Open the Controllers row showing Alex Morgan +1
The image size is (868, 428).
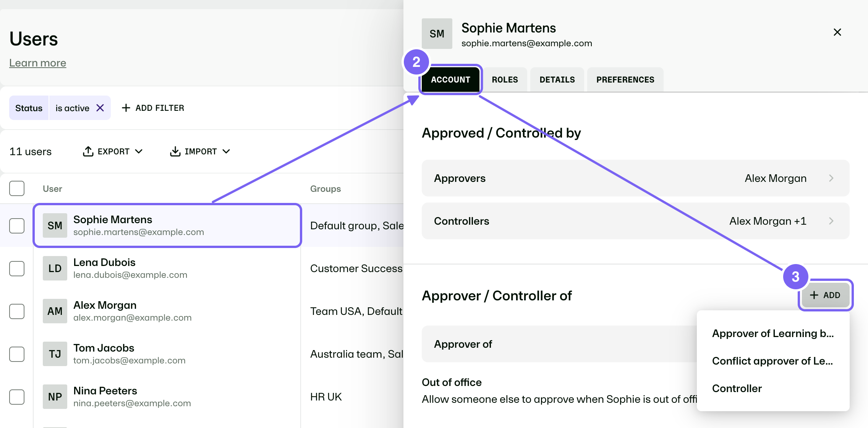click(x=635, y=221)
